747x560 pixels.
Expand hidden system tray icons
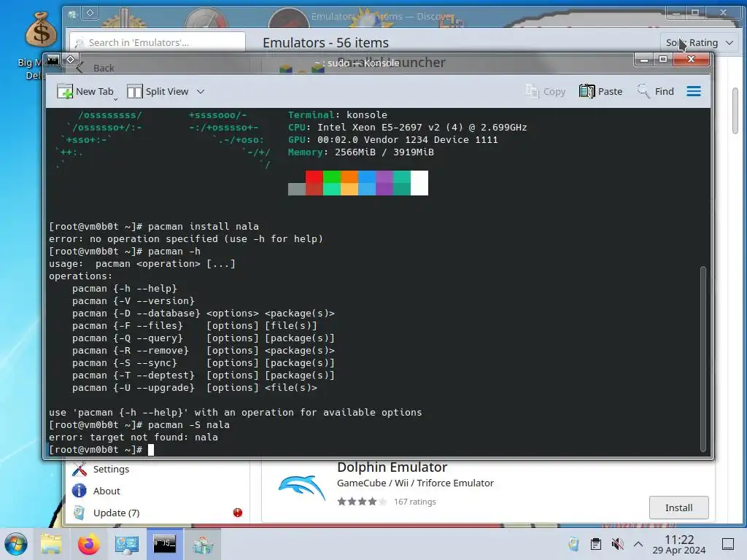point(638,544)
